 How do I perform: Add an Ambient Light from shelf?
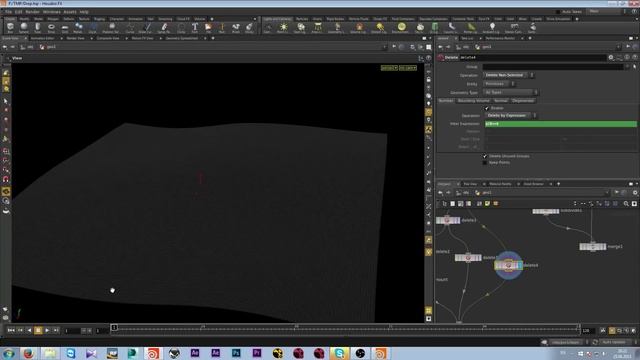(x=492, y=28)
